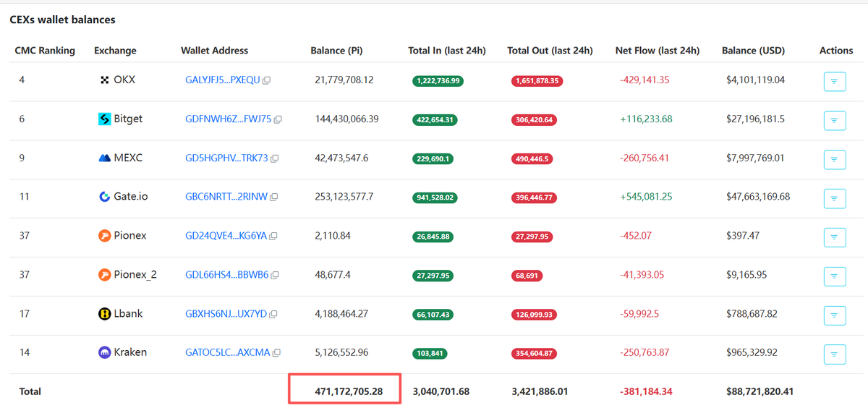This screenshot has height=408, width=868.
Task: Click the Bitget exchange logo
Action: pyautogui.click(x=104, y=119)
